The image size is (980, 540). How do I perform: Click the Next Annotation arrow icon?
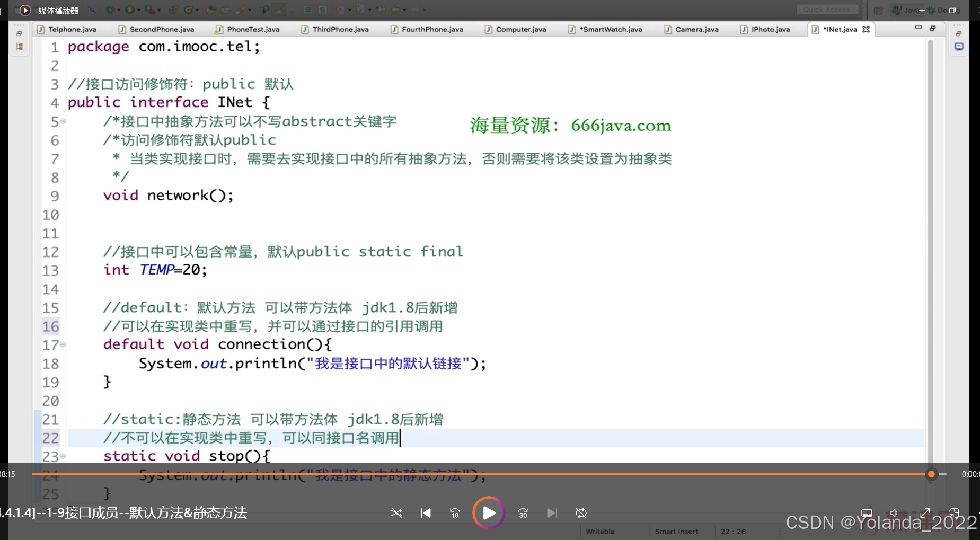point(339,10)
